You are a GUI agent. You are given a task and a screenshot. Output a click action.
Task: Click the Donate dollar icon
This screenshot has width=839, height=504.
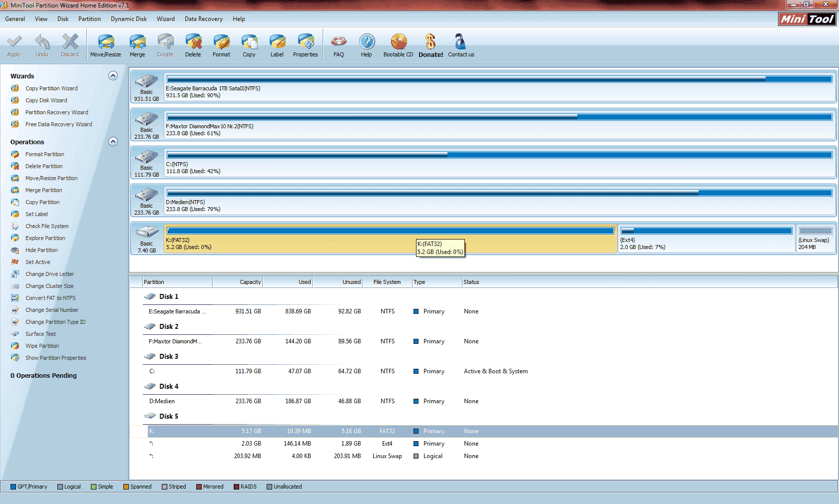click(430, 41)
